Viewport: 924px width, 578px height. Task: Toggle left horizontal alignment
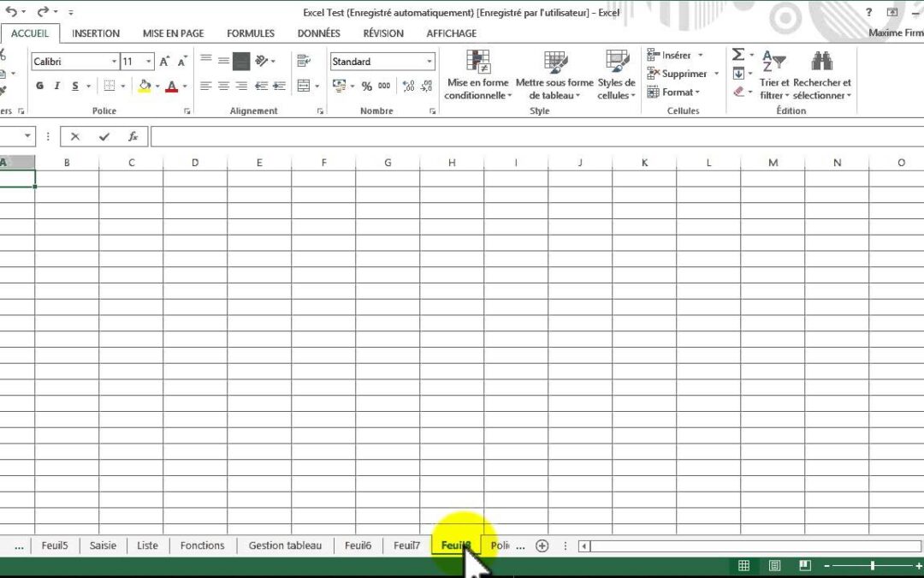(x=205, y=86)
